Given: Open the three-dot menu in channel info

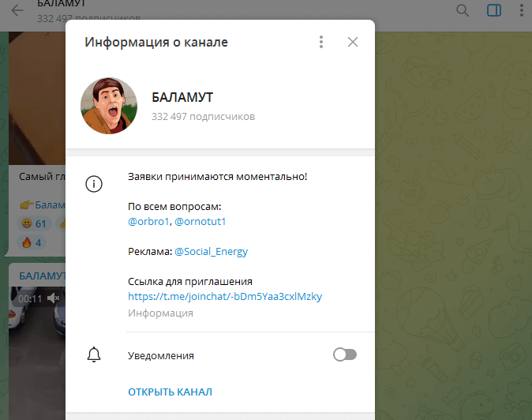Looking at the screenshot, I should [x=320, y=42].
